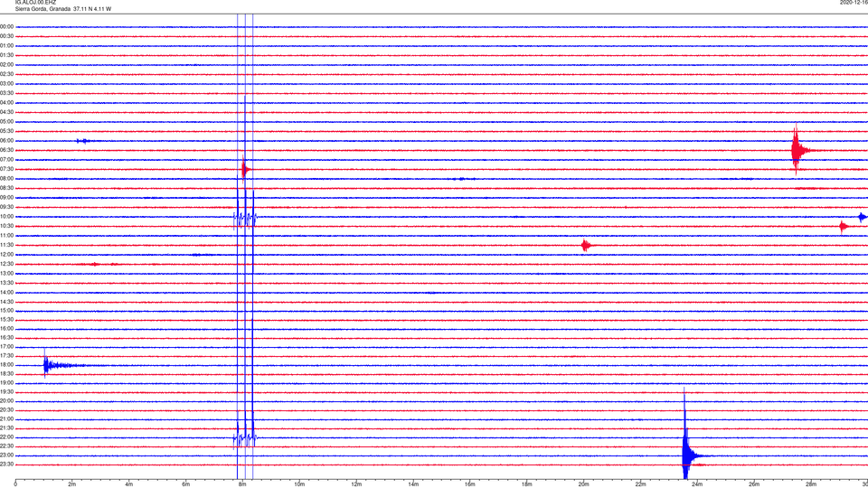Click the 06:30 time label
This screenshot has height=488, width=868.
6,150
